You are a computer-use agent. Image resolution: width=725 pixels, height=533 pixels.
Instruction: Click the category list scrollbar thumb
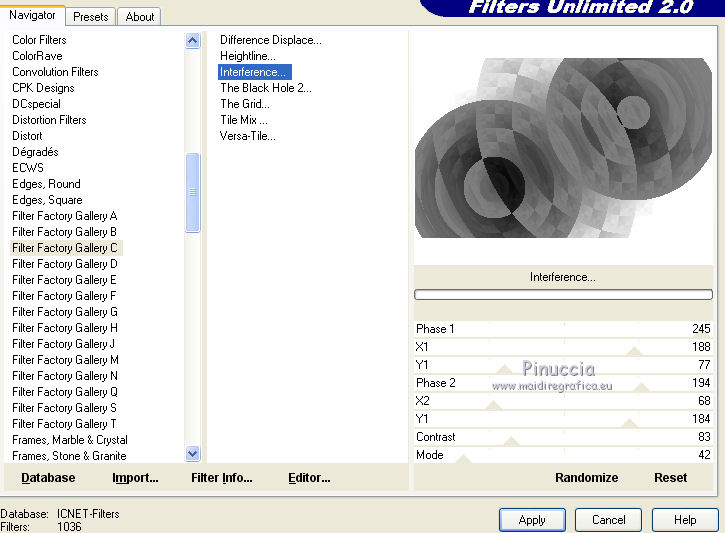pos(192,192)
